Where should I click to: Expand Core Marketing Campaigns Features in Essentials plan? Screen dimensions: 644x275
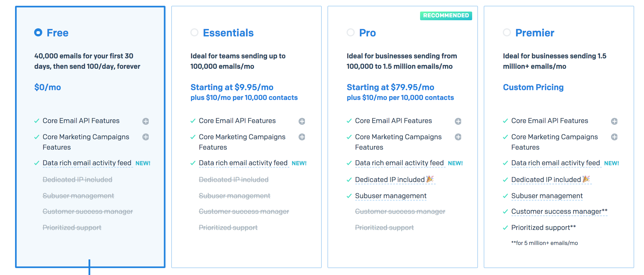click(302, 137)
